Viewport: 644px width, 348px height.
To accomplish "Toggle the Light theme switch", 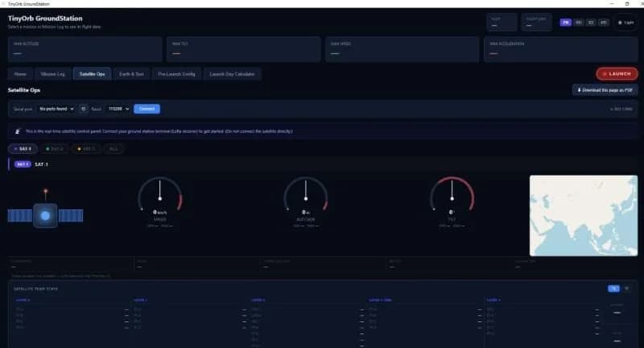I will [626, 23].
